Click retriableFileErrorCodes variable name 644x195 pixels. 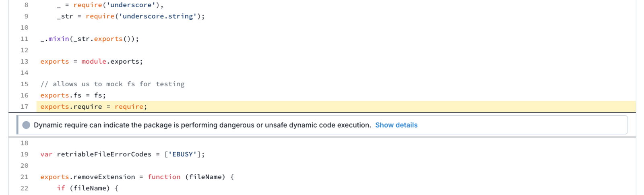pos(104,154)
